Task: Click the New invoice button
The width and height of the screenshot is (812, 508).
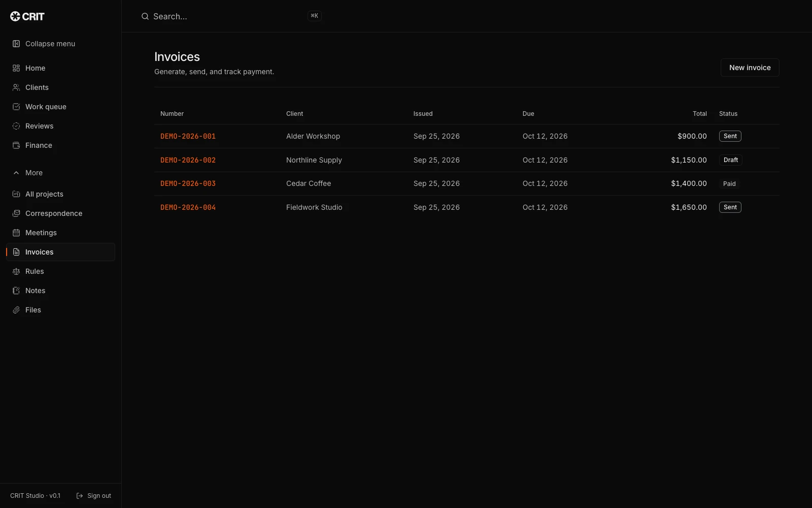Action: point(750,68)
